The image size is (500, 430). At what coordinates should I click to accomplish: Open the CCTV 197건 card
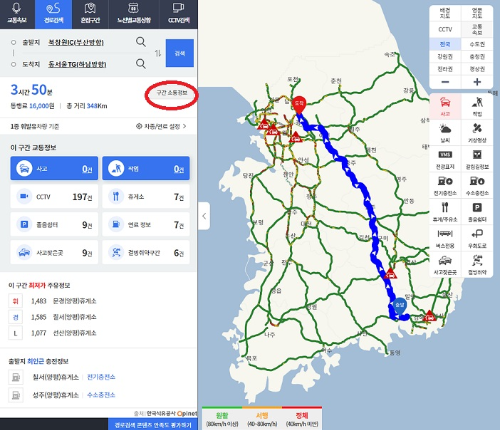pyautogui.click(x=54, y=197)
